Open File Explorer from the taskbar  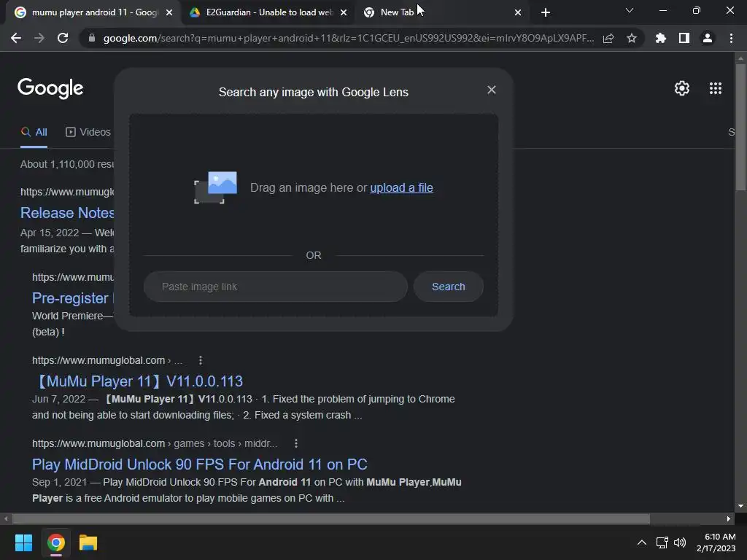[88, 542]
